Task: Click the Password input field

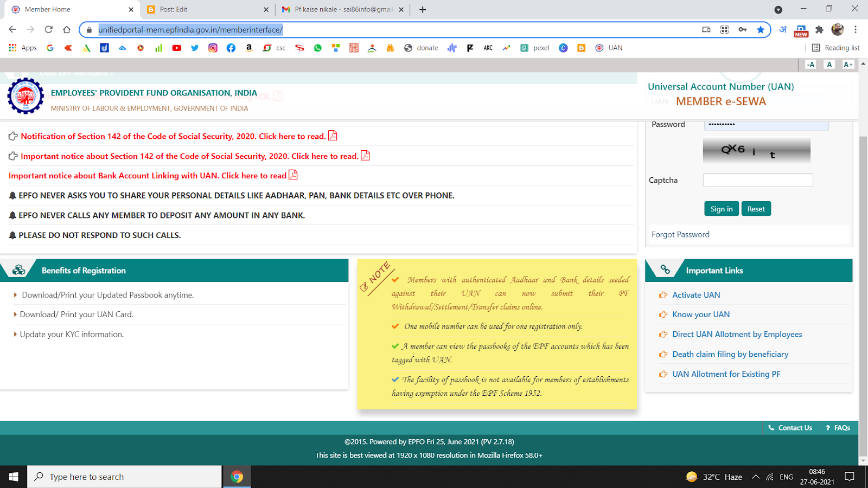Action: point(766,125)
